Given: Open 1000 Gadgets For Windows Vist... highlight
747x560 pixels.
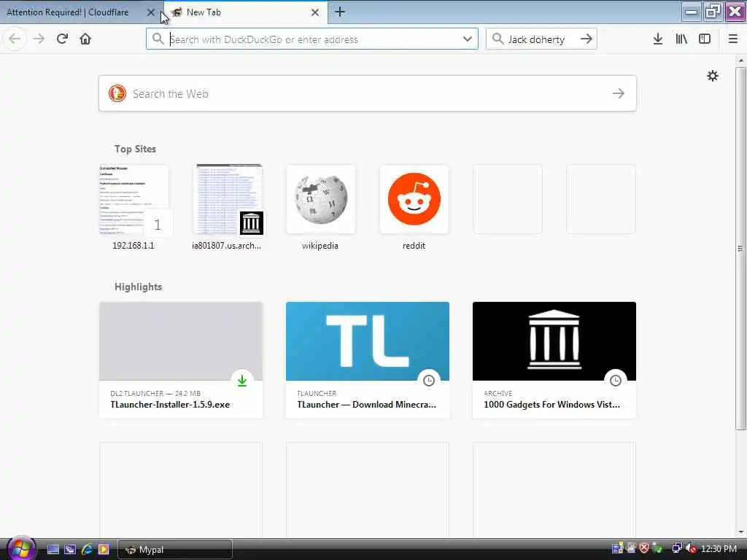Looking at the screenshot, I should pos(554,360).
